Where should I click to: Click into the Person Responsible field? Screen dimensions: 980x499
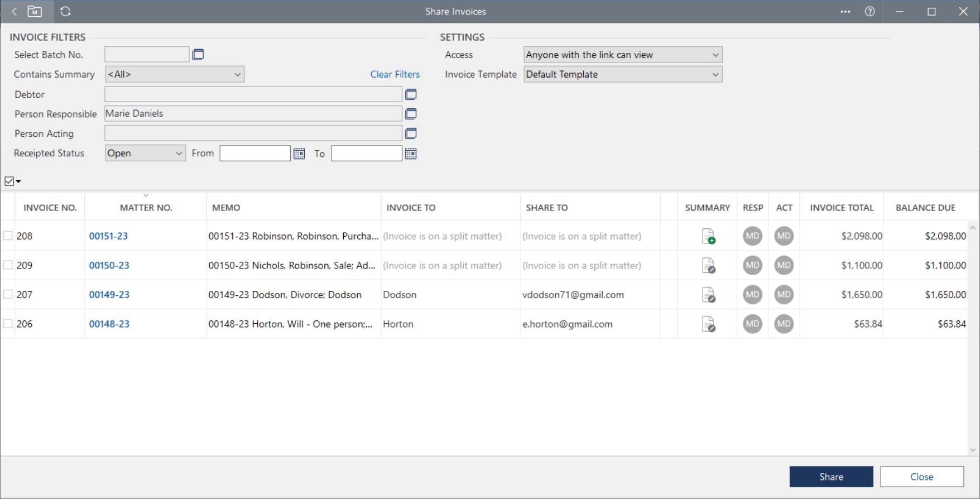click(x=253, y=114)
